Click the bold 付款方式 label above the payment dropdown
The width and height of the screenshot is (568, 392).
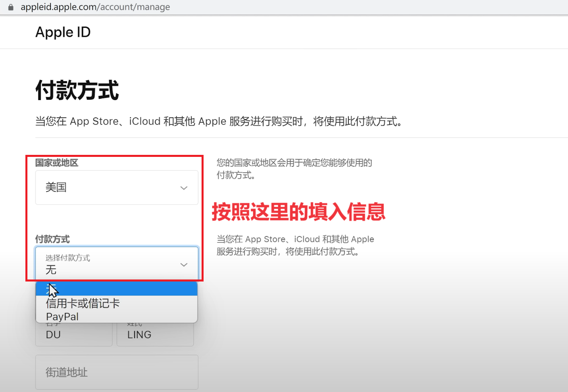[52, 239]
